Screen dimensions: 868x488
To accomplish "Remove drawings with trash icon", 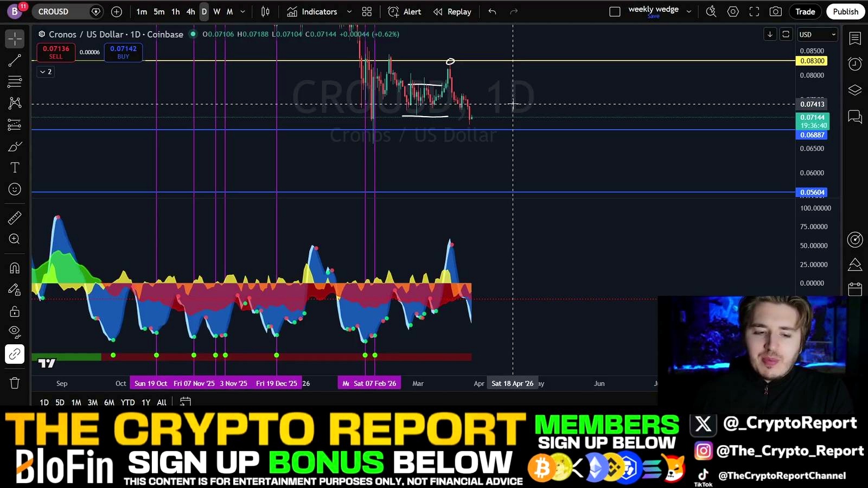I will point(15,383).
